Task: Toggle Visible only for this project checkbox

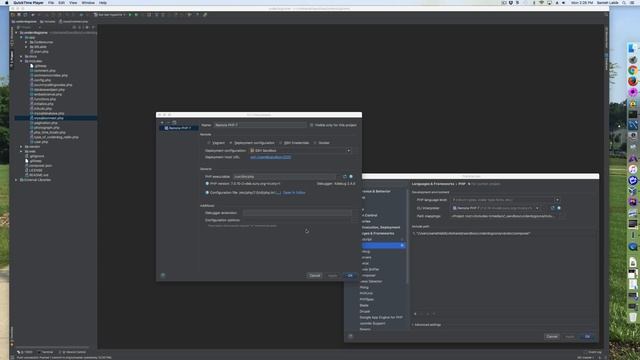Action: pos(311,125)
